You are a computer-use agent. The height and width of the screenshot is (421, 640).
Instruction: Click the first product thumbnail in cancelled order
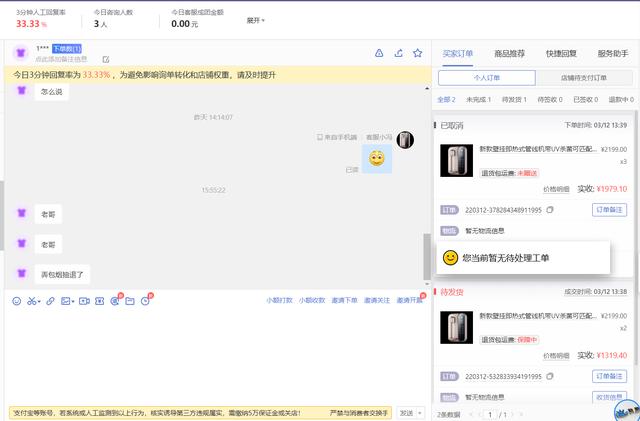457,160
